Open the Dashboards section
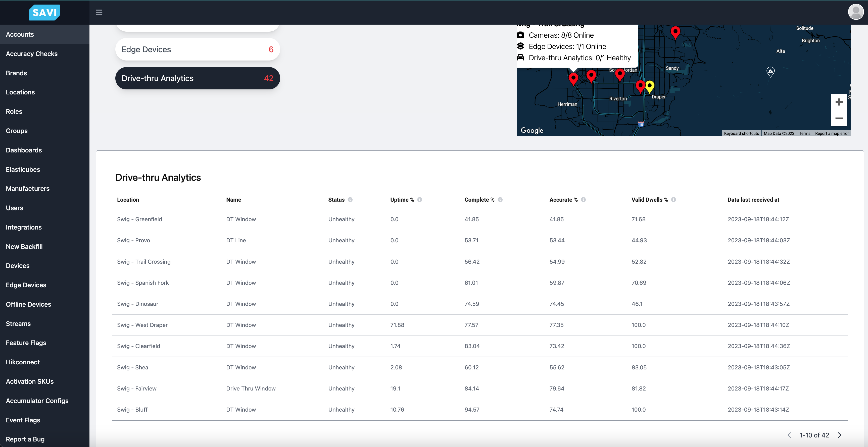The width and height of the screenshot is (868, 447). [x=24, y=150]
